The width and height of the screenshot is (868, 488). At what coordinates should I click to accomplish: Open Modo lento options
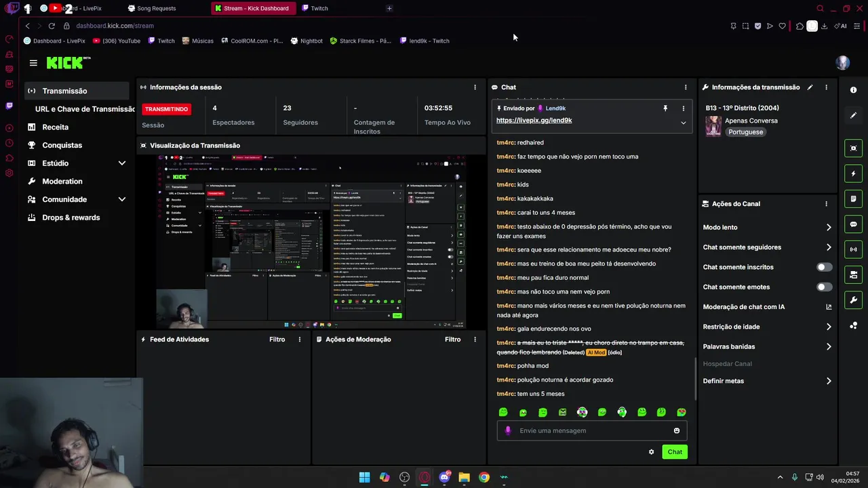(x=767, y=228)
